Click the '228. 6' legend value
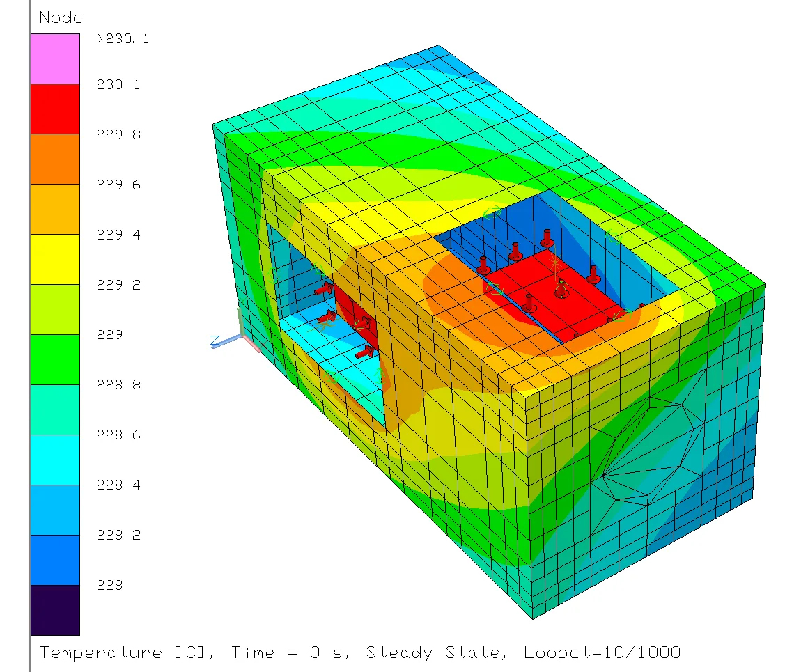This screenshot has width=801, height=672. (118, 435)
